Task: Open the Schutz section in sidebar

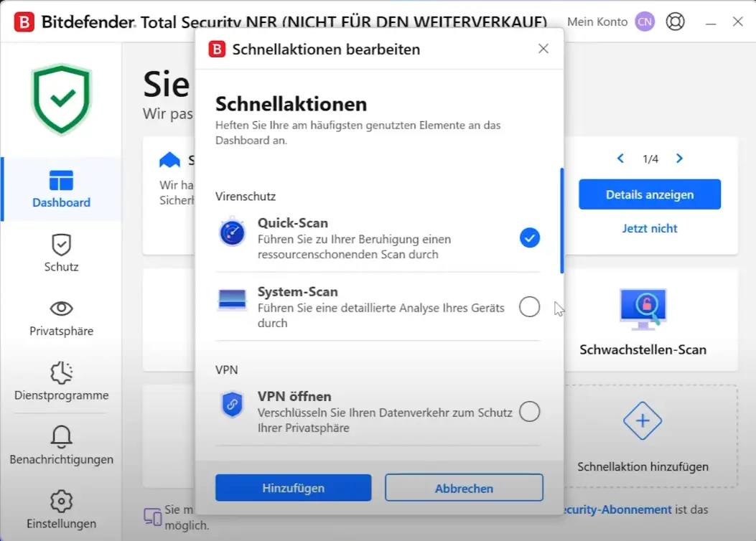Action: pos(62,253)
